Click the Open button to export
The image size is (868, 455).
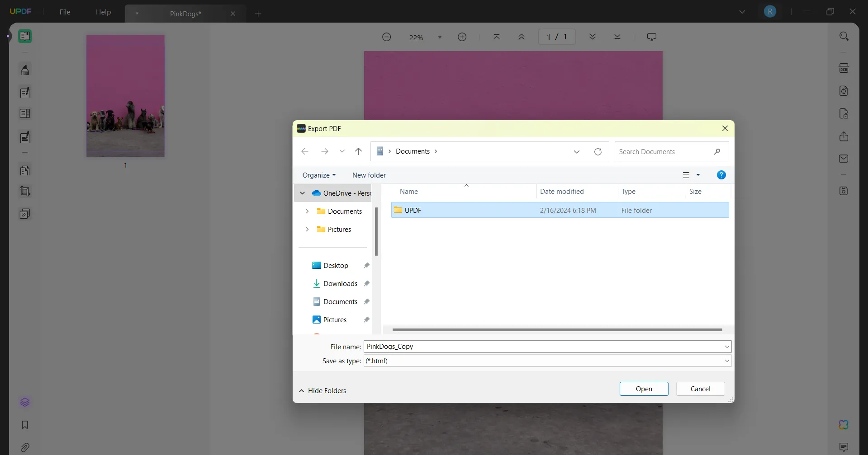[644, 389]
